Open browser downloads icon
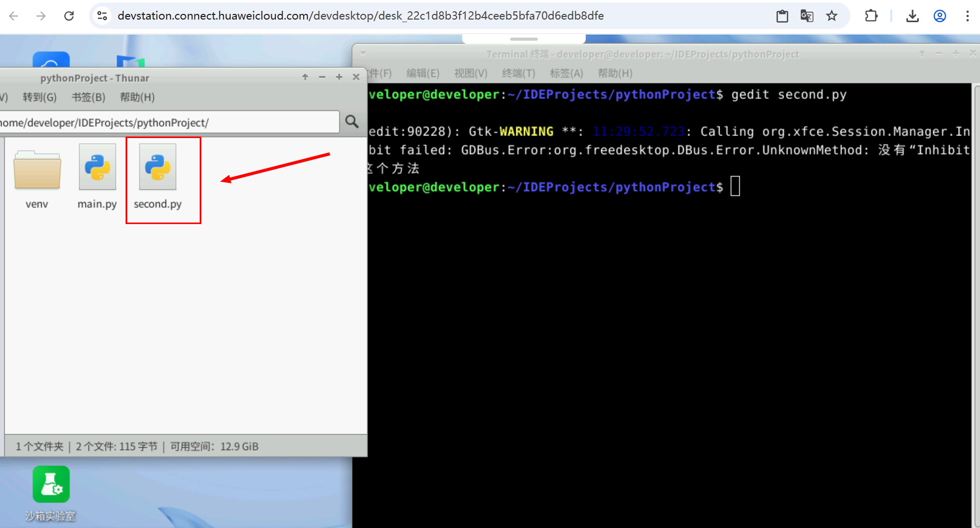The image size is (980, 528). [x=913, y=16]
